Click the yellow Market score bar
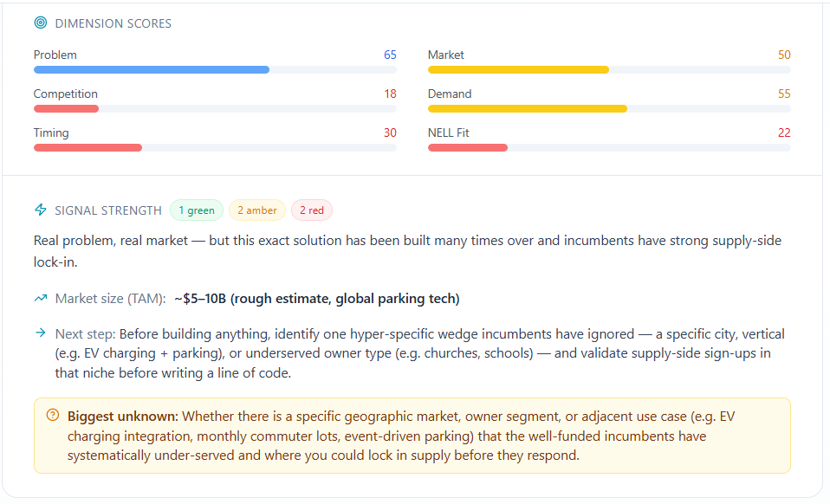Image resolution: width=830 pixels, height=504 pixels. pos(518,70)
